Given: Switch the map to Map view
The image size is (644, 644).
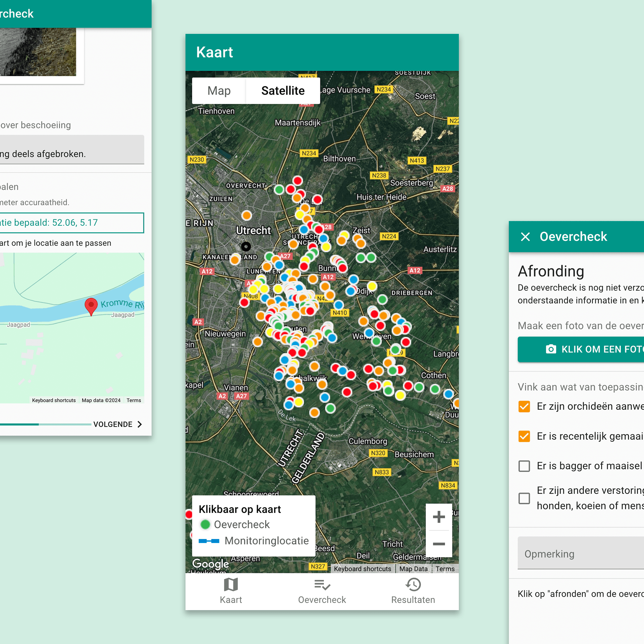Looking at the screenshot, I should [x=219, y=91].
